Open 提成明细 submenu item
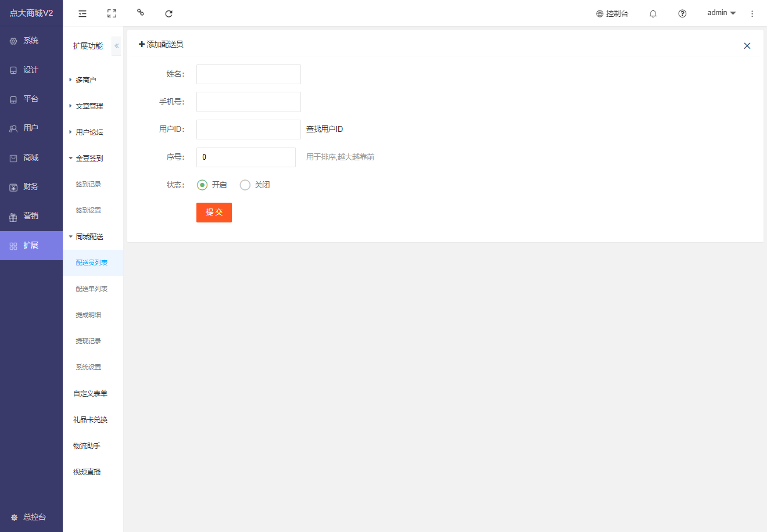The height and width of the screenshot is (532, 767). (x=93, y=315)
